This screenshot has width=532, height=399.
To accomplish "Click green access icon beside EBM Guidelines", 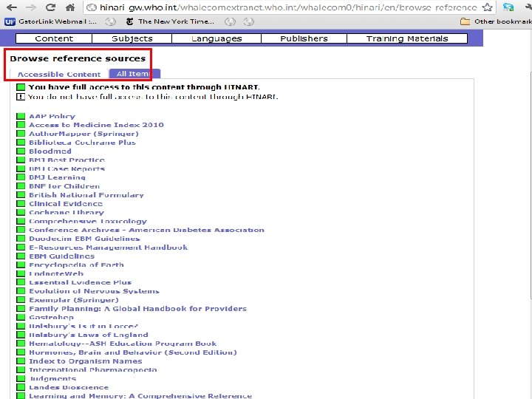I will [21, 256].
